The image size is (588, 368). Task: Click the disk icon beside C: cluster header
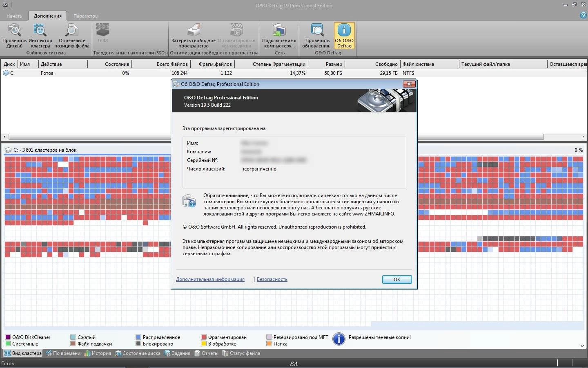pos(8,150)
